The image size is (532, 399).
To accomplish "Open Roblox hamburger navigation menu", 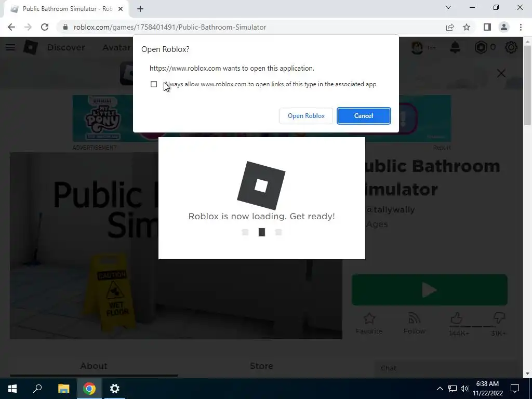I will (x=10, y=47).
